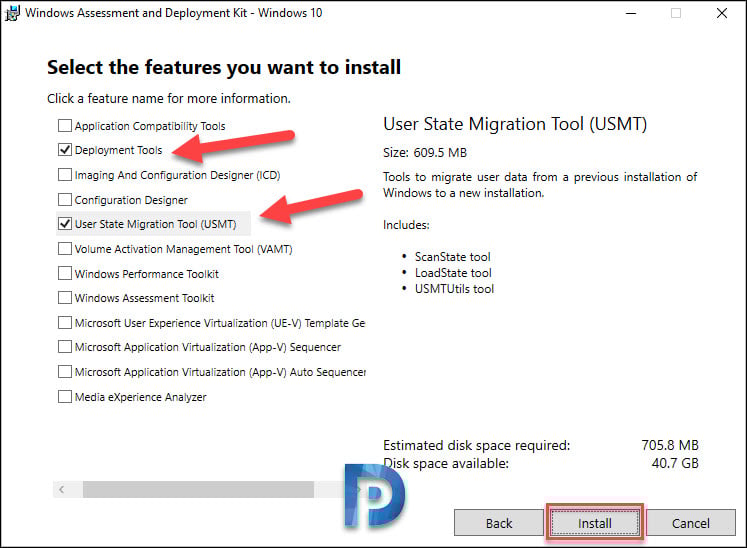Image resolution: width=747 pixels, height=548 pixels.
Task: Click 'Imaging And Configuration Designer (ICD)' label
Action: coord(177,175)
